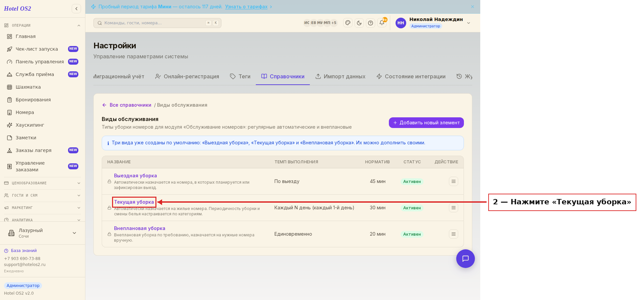Screen dimensions: 644x300
Task: Click the support@hotelos2.ru email
Action: pyautogui.click(x=25, y=265)
